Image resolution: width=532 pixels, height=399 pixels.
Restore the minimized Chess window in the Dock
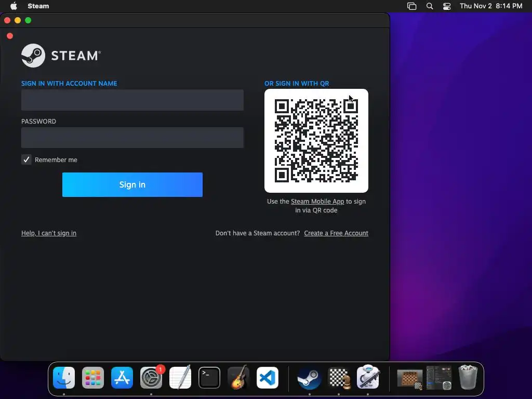(410, 379)
